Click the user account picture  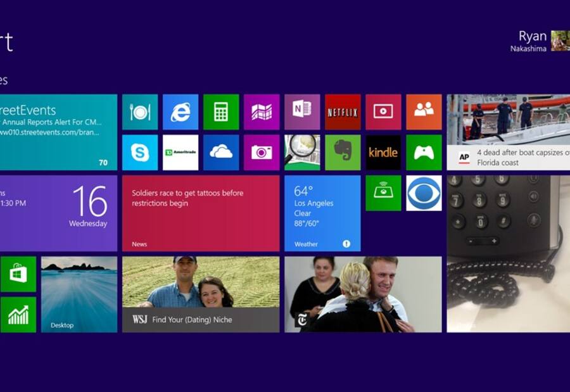[560, 41]
